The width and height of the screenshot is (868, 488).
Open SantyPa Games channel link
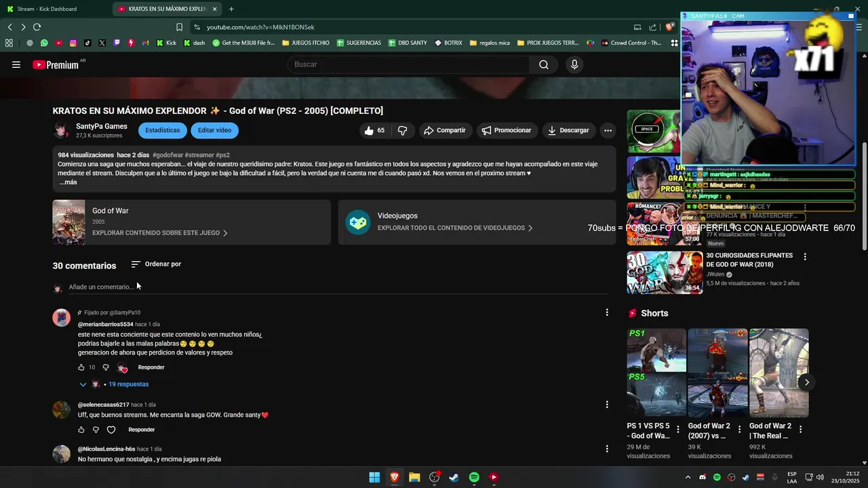(x=102, y=126)
